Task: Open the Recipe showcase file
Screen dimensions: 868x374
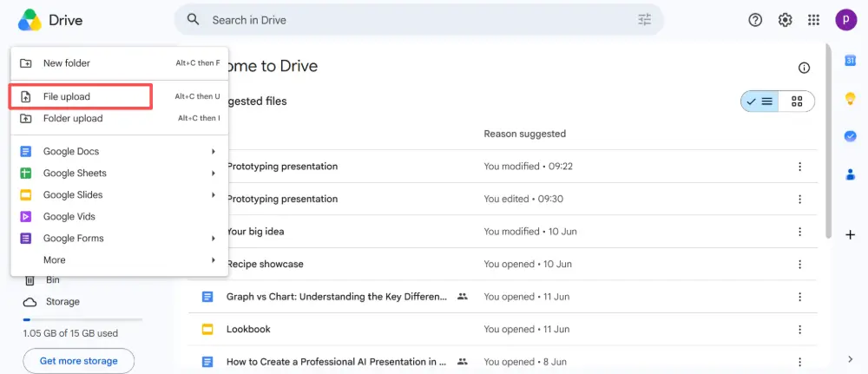Action: (x=266, y=264)
